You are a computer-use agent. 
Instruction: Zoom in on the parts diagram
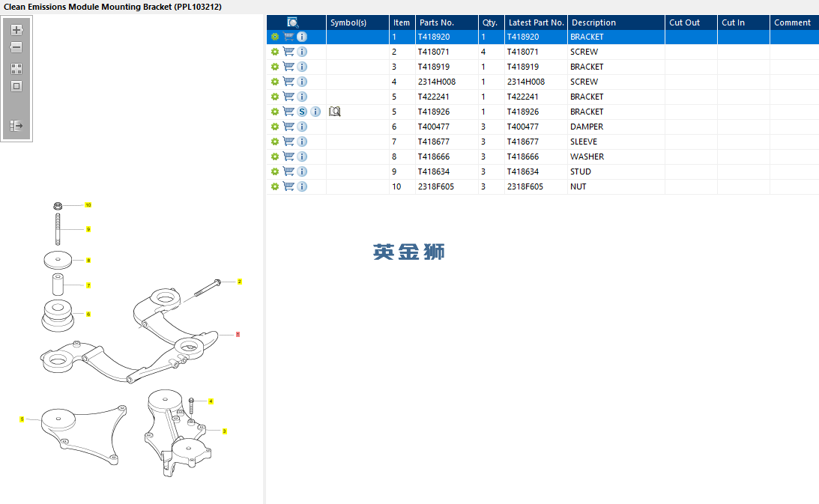point(16,30)
